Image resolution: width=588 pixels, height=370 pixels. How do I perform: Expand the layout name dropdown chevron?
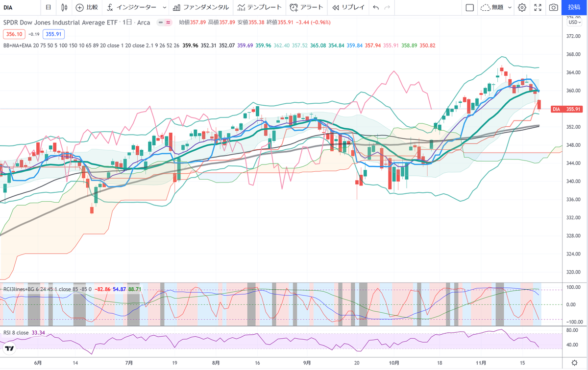[x=510, y=7]
